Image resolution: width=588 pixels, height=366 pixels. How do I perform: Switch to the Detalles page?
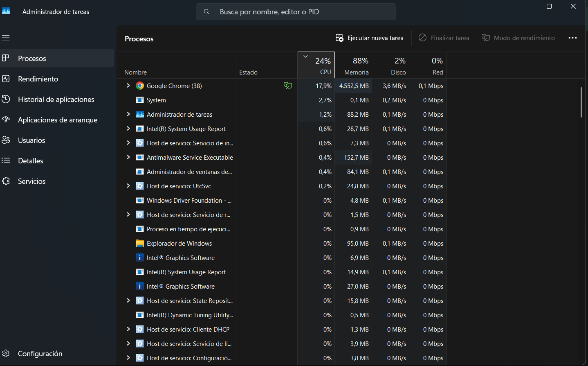57,160
